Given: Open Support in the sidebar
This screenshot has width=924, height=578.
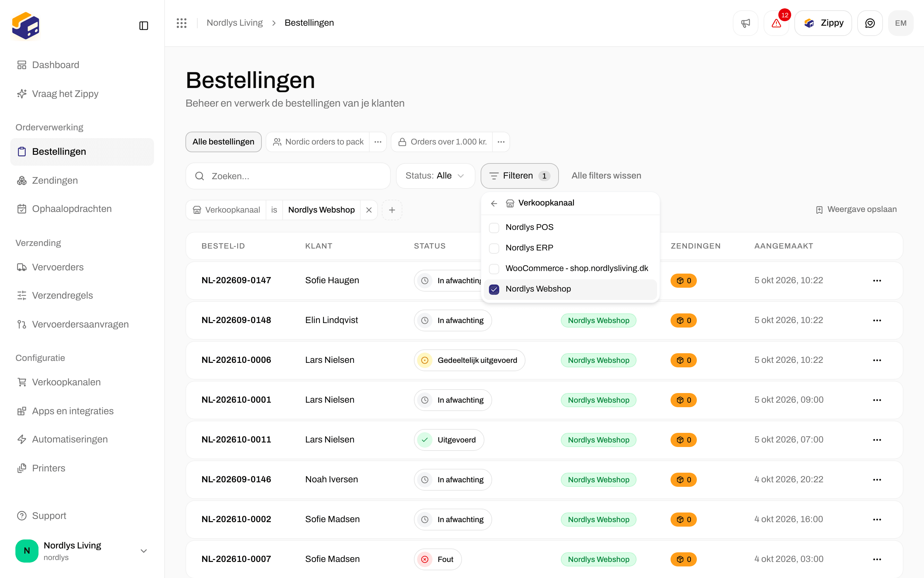Looking at the screenshot, I should click(82, 516).
